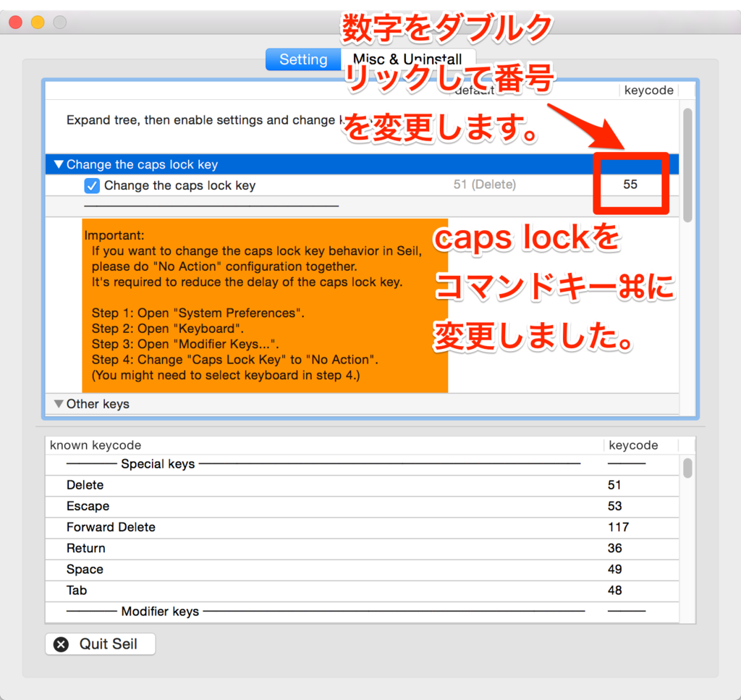Collapse the Change the caps lock key section
This screenshot has height=700, width=741.
[x=59, y=164]
